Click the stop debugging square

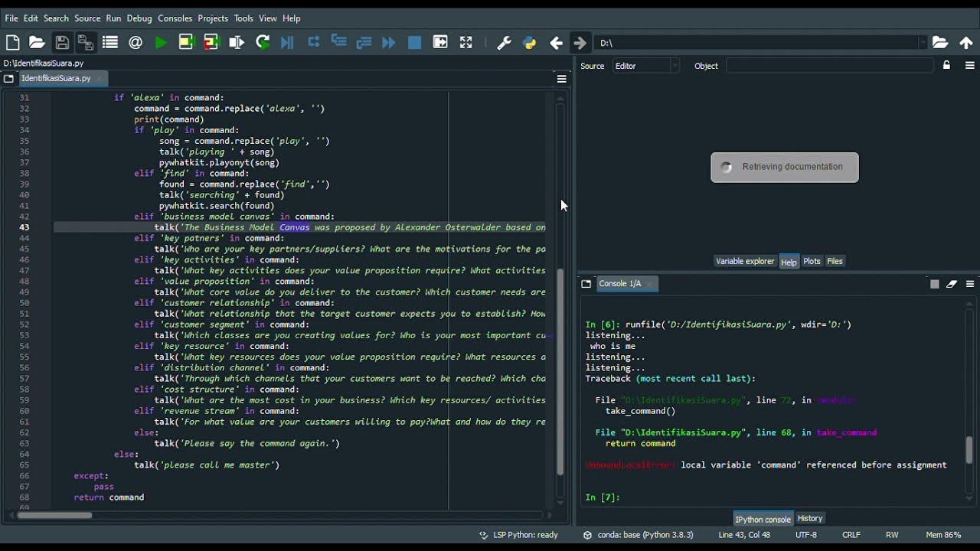point(414,43)
